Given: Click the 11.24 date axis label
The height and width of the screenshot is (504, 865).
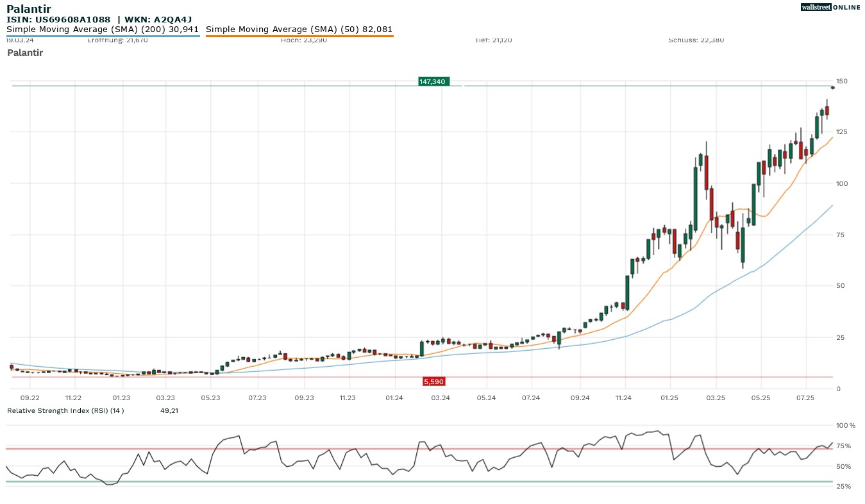Looking at the screenshot, I should point(623,398).
